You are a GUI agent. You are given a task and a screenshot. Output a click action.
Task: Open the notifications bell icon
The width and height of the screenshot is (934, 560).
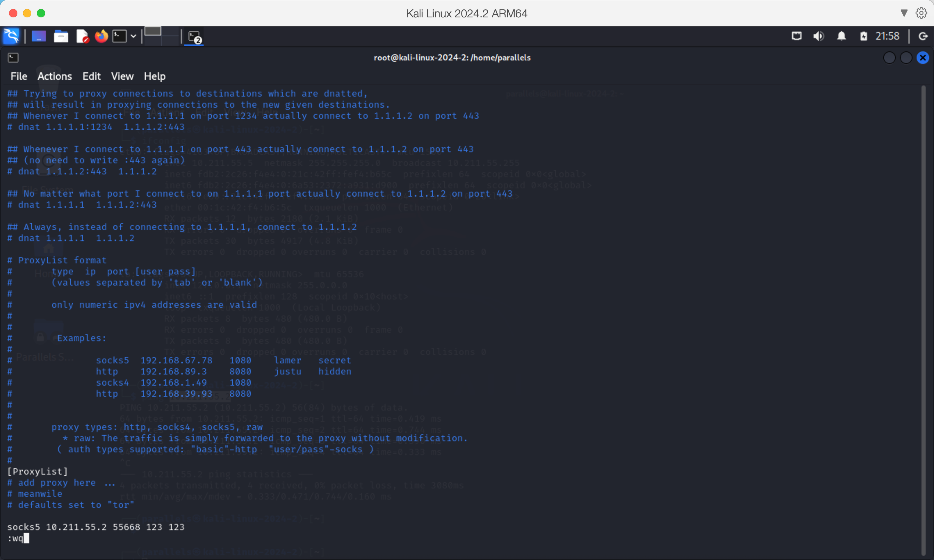[841, 36]
